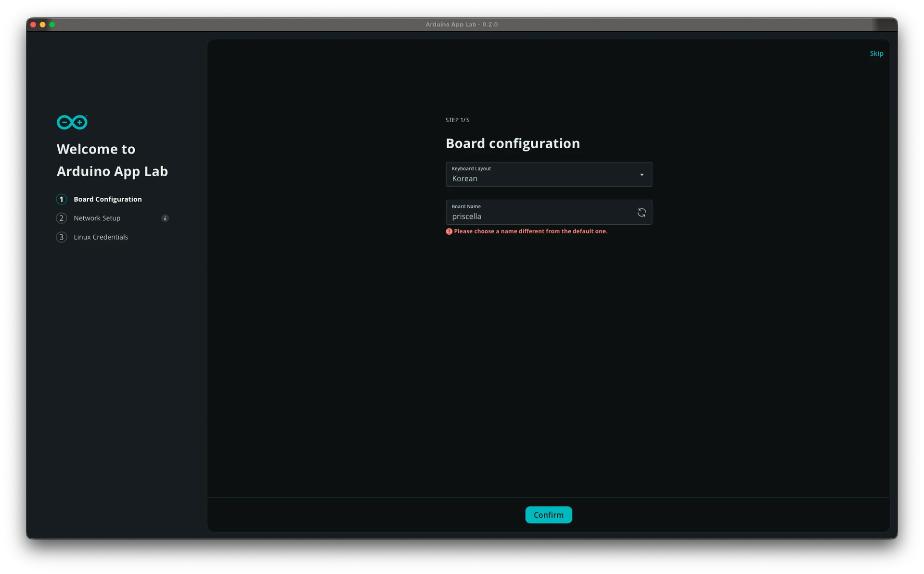Click the circled number 2 step indicator
The height and width of the screenshot is (574, 924).
tap(62, 218)
